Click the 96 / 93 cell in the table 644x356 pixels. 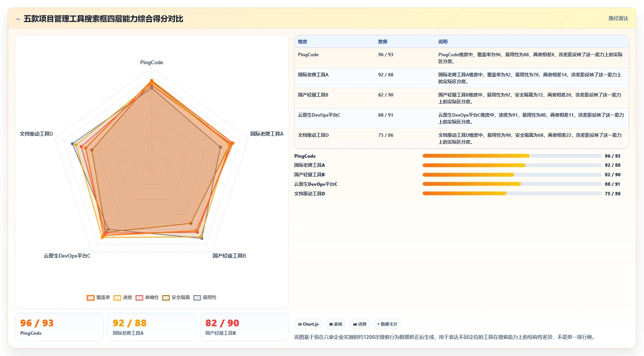(x=386, y=55)
